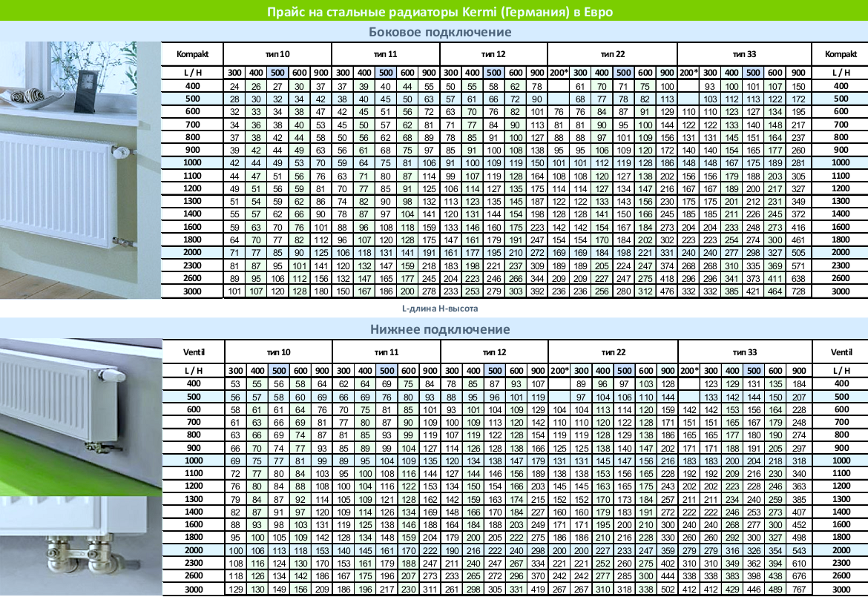Click '200*' height under Ventil тип 33
Screen dimensions: 868x597
click(x=689, y=371)
